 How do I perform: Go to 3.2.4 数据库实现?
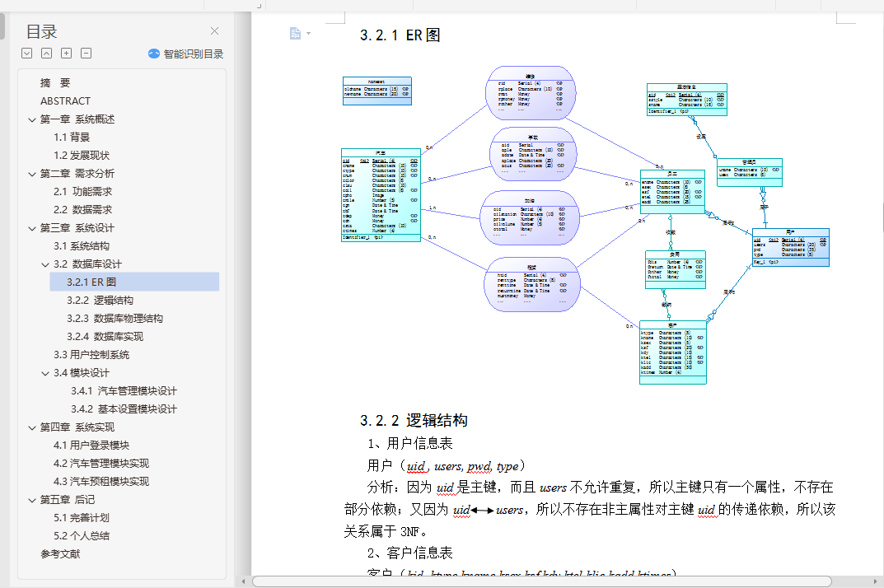click(105, 337)
